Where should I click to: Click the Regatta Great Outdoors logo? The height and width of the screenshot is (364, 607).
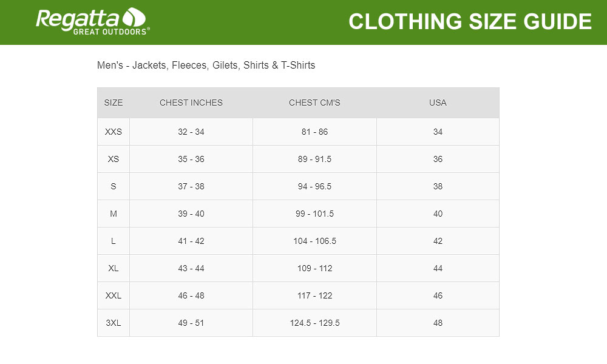[92, 22]
